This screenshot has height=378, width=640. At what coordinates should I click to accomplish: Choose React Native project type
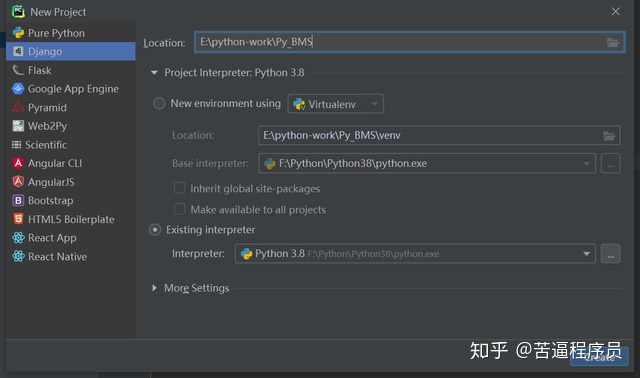coord(71,256)
